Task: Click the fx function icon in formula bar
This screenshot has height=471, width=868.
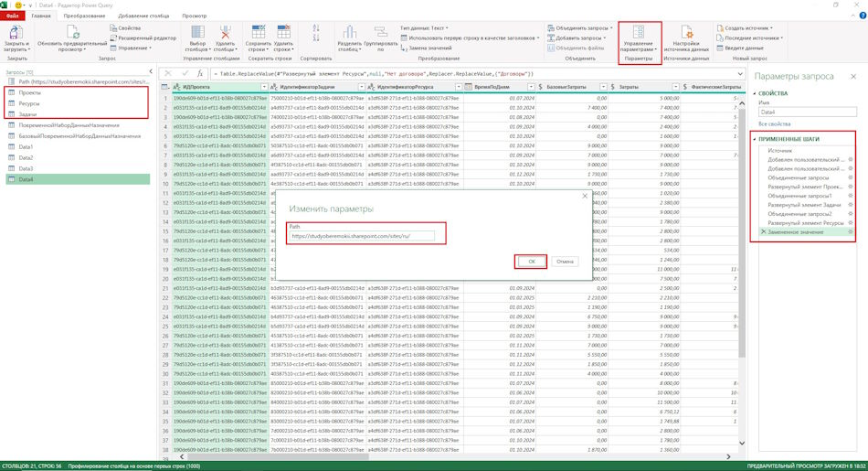Action: point(200,73)
